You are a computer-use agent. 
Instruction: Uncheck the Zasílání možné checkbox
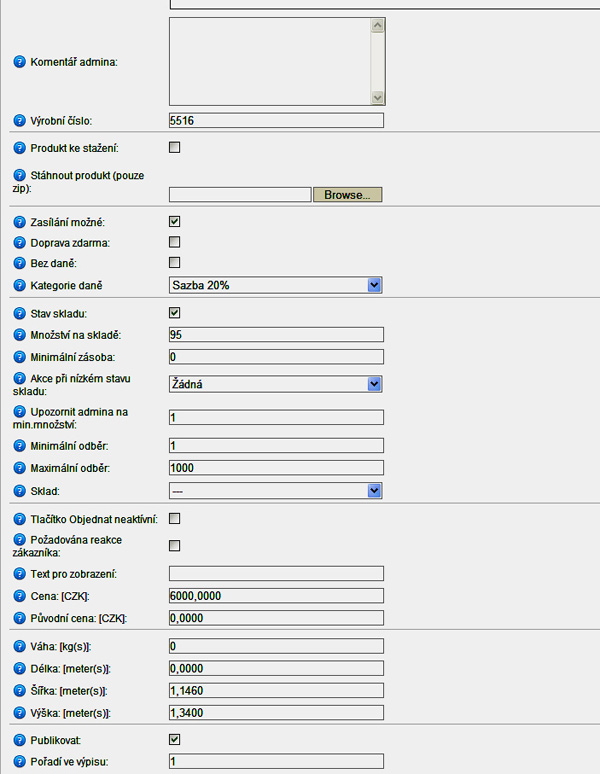[175, 222]
